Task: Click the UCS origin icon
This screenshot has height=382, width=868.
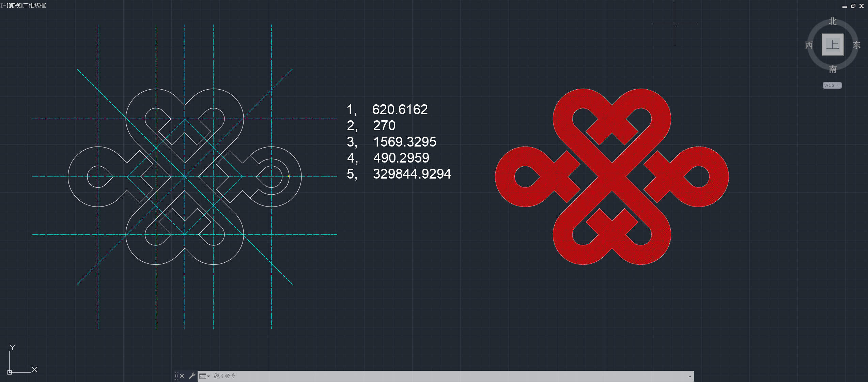Action: pos(10,372)
